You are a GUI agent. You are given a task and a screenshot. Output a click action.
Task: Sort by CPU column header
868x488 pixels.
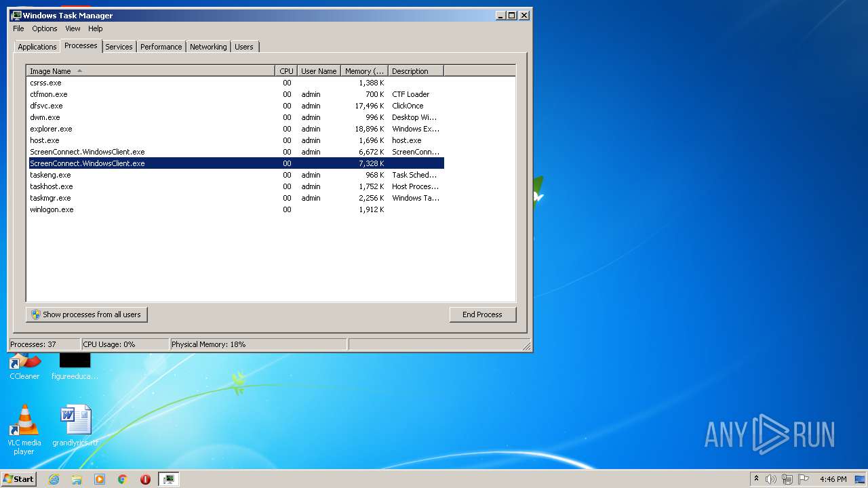286,71
